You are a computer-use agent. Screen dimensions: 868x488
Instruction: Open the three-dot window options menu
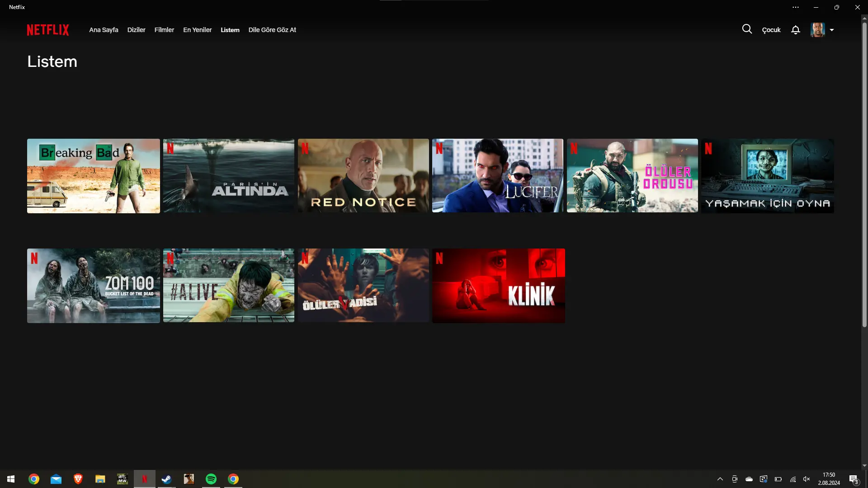[x=796, y=7]
